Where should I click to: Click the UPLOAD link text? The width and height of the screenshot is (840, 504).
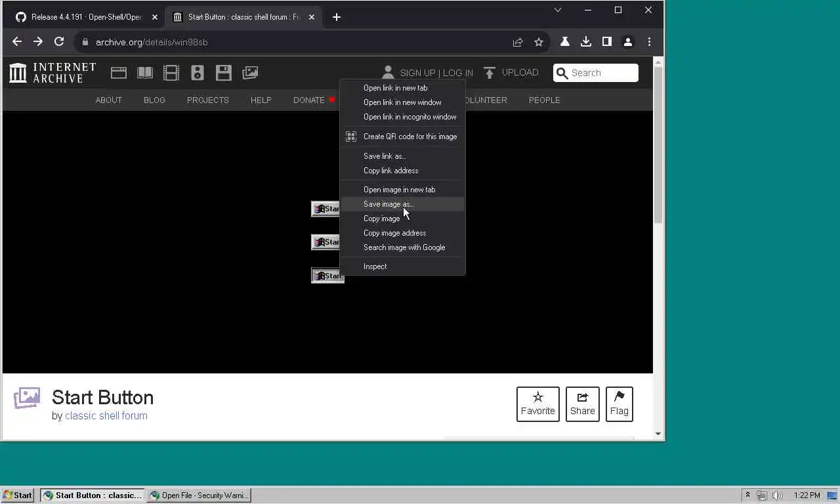pyautogui.click(x=520, y=72)
